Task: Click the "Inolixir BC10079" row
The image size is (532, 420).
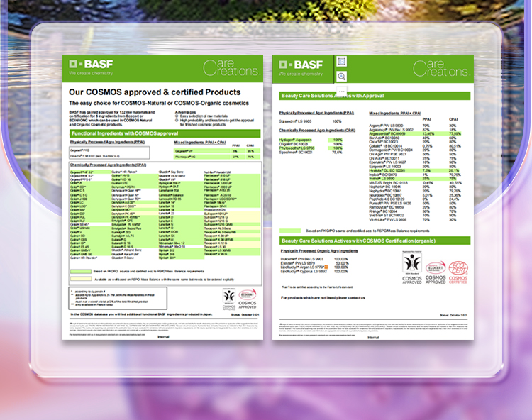Action: point(415,175)
